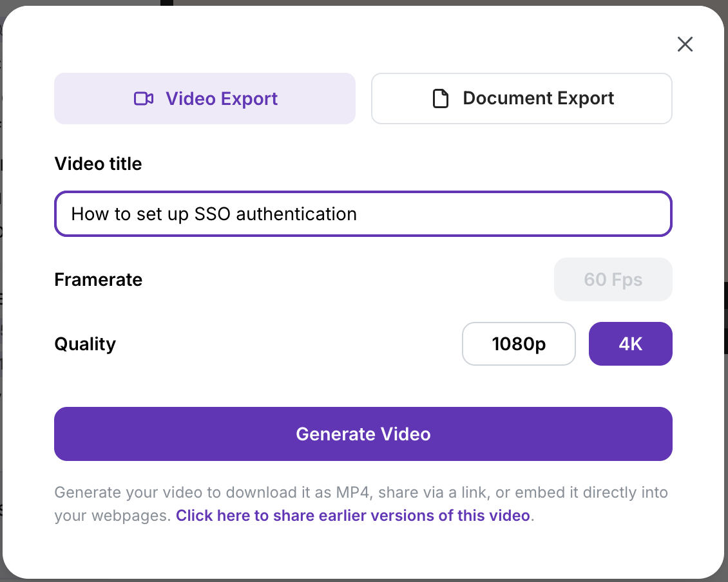Click the document page icon
Screen dimensions: 728x582
pyautogui.click(x=441, y=99)
